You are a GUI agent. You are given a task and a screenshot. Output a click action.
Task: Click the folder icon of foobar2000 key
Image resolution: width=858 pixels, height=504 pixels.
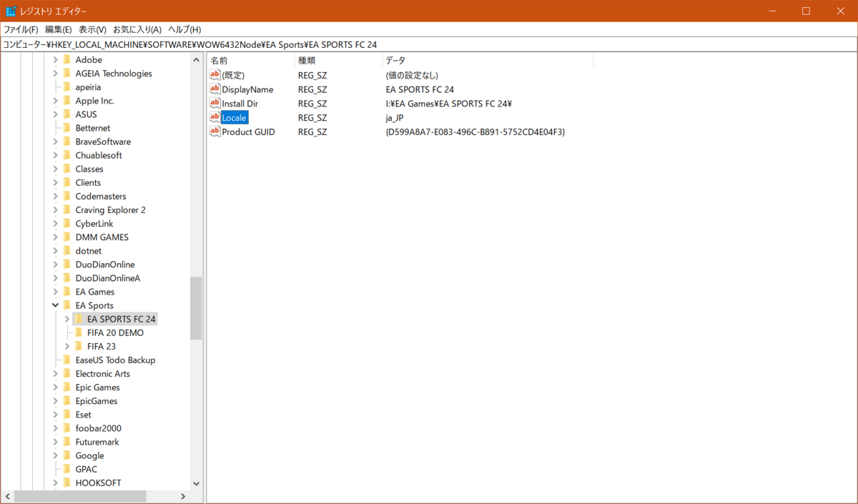67,428
